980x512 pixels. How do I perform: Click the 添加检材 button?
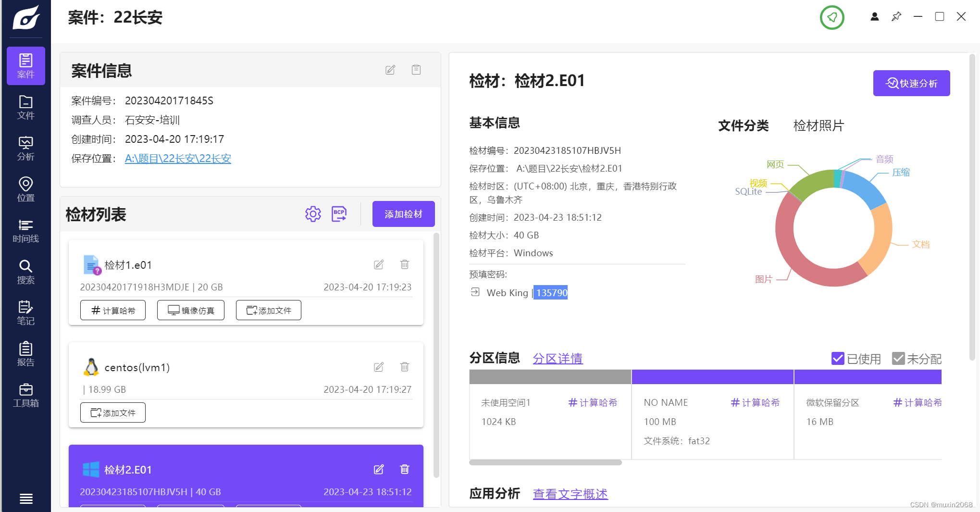coord(404,214)
